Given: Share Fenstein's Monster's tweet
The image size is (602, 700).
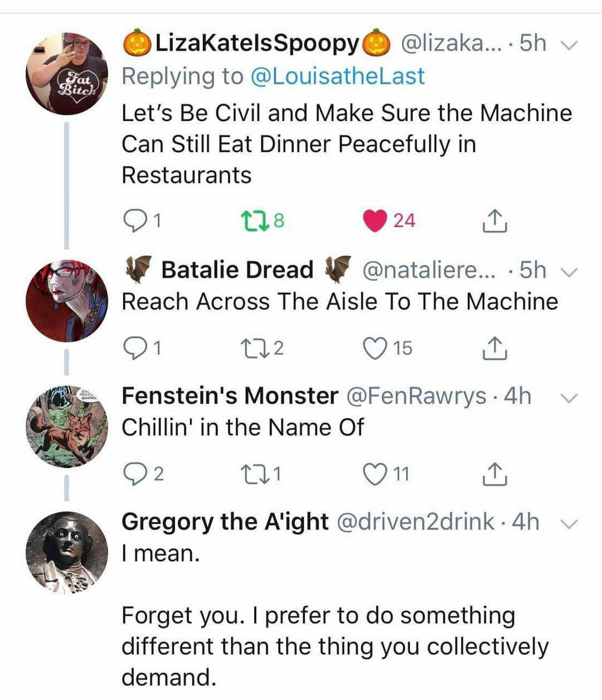Looking at the screenshot, I should (493, 474).
